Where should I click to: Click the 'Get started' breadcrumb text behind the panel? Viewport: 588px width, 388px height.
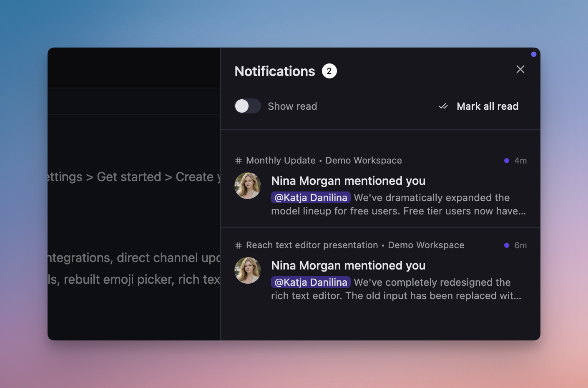[x=129, y=177]
